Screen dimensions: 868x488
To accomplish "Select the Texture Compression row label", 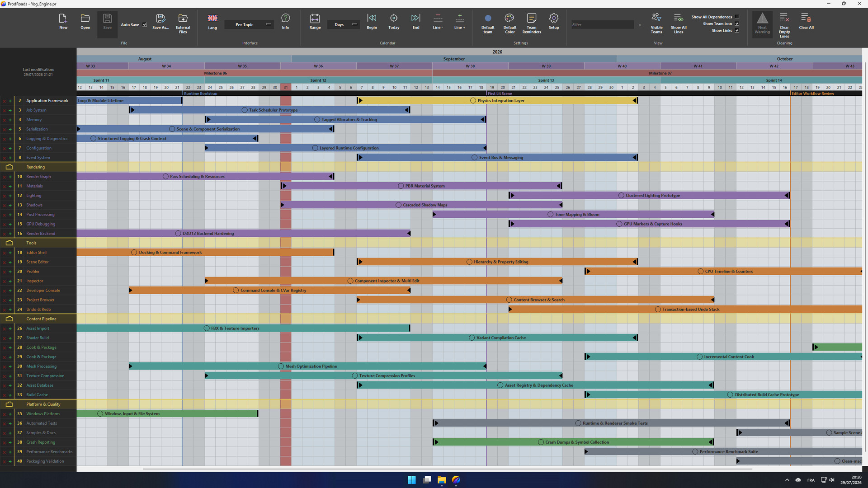I will coord(45,376).
